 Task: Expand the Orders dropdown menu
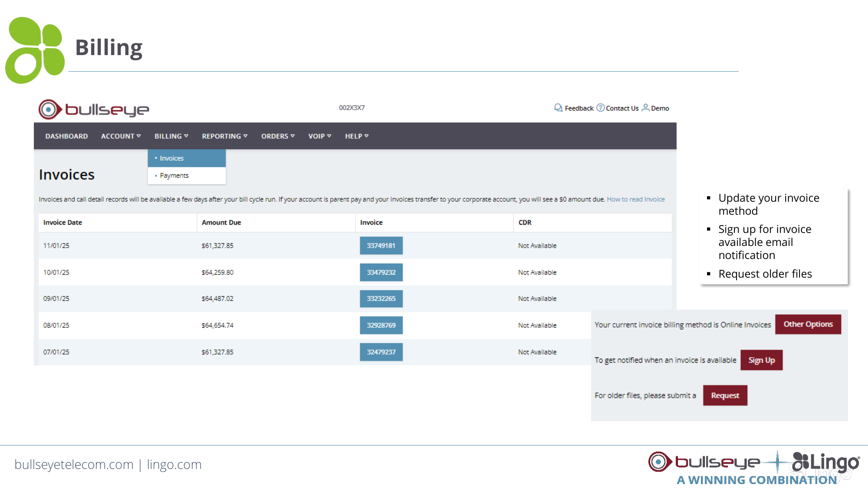click(x=278, y=136)
